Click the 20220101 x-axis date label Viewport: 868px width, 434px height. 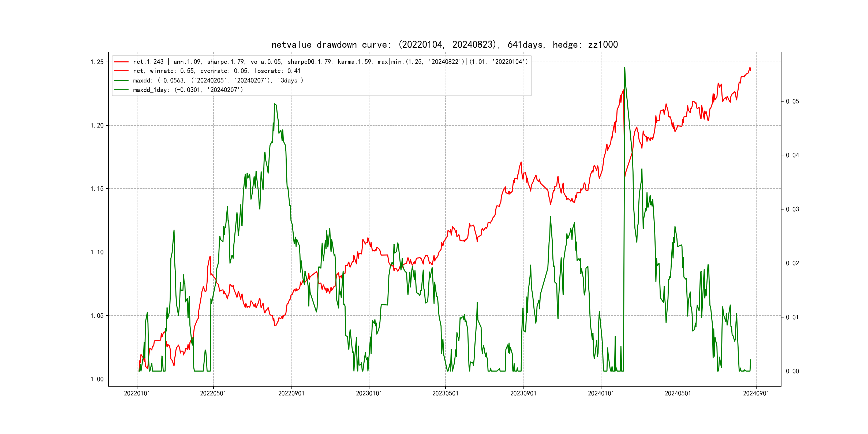137,394
